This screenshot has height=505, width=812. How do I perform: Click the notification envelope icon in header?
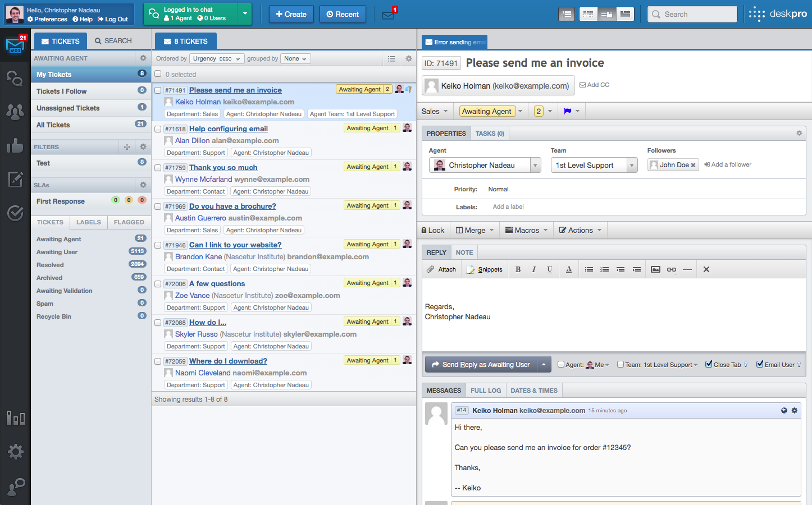pos(388,15)
